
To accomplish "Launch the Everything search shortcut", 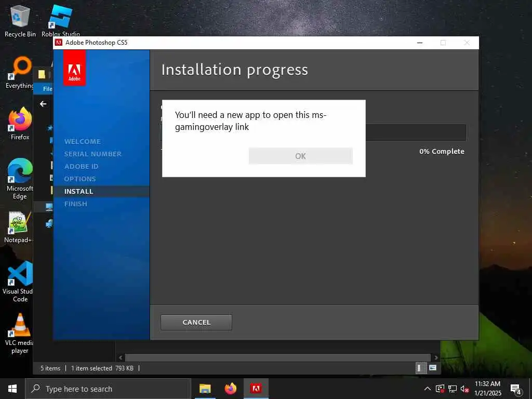I will click(20, 73).
